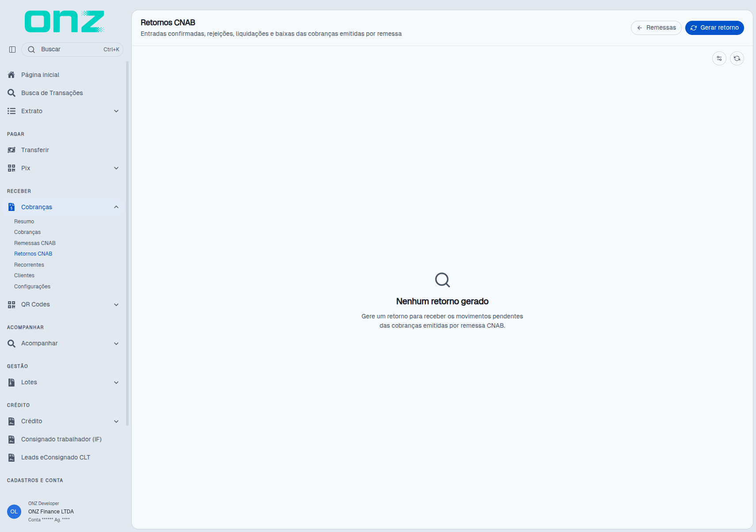This screenshot has height=532, width=756.
Task: Open the Transferir page
Action: click(x=35, y=150)
